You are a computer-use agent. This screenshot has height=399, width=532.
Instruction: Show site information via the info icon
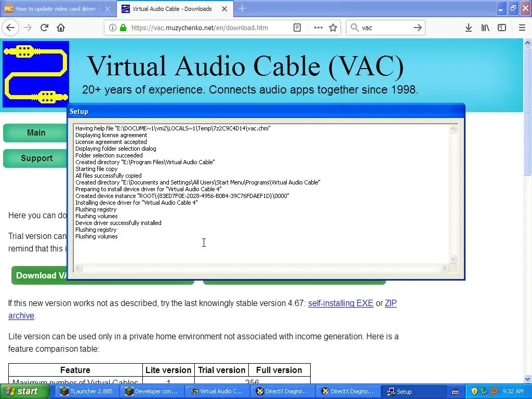point(113,28)
